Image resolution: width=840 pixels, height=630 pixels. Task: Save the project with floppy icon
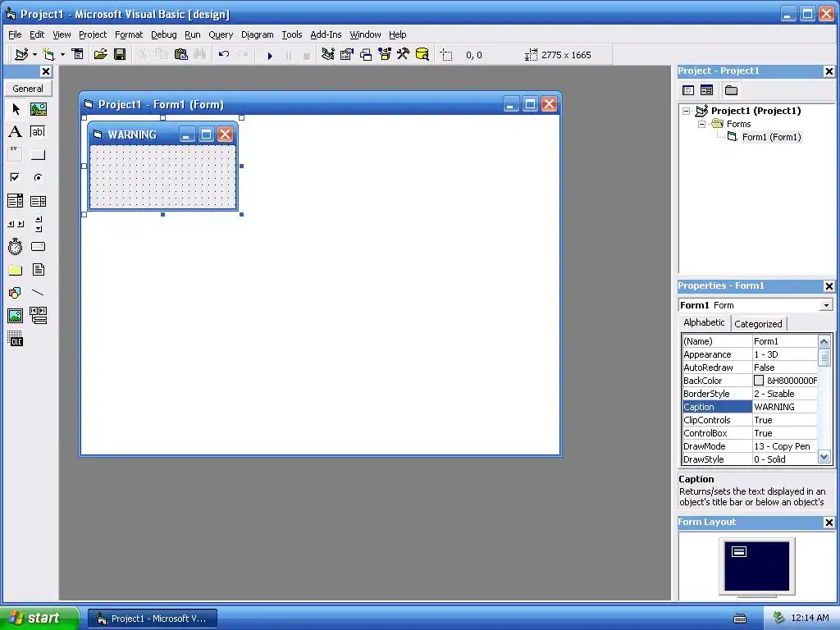click(120, 54)
